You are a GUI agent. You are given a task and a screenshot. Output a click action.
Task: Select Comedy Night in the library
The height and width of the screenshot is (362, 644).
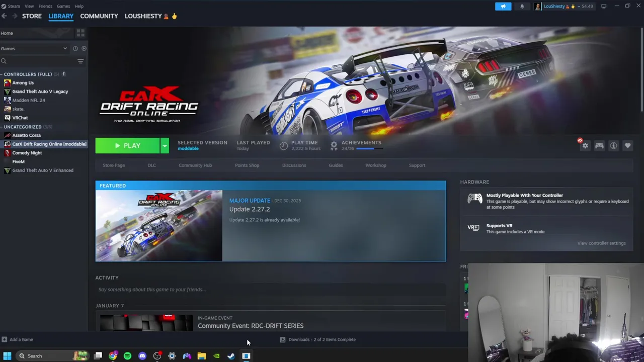27,153
